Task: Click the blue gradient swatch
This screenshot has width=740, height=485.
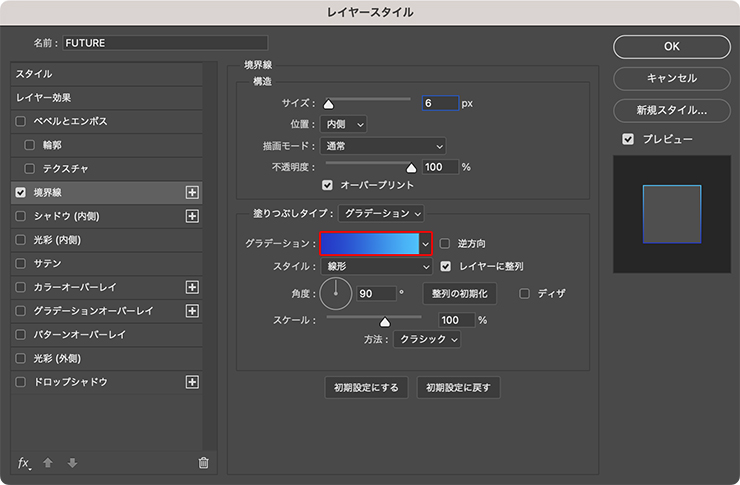Action: [368, 244]
